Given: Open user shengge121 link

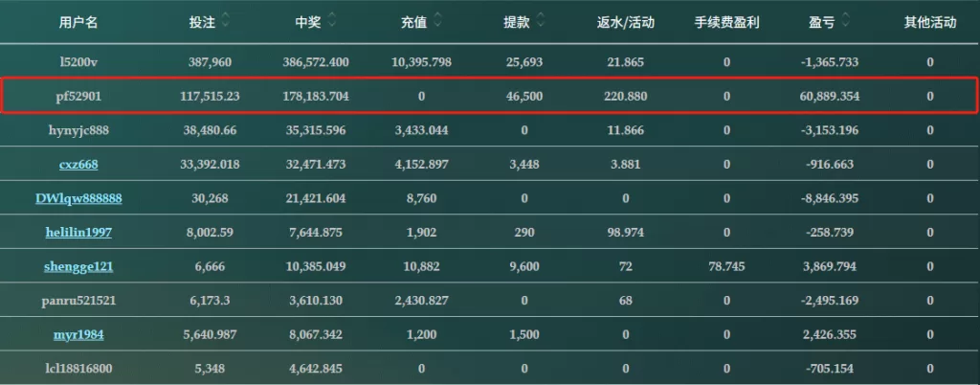Looking at the screenshot, I should click(x=78, y=267).
